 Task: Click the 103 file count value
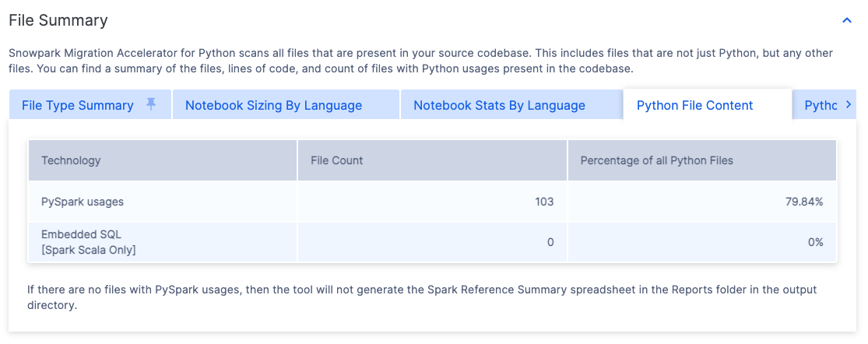[543, 202]
